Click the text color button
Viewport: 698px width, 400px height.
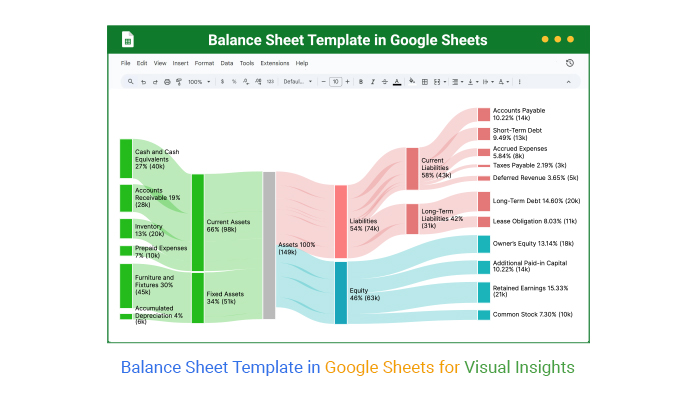tap(398, 82)
